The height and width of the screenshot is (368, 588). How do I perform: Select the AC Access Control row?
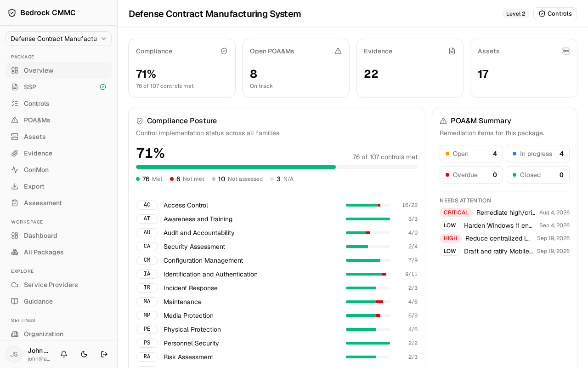277,205
